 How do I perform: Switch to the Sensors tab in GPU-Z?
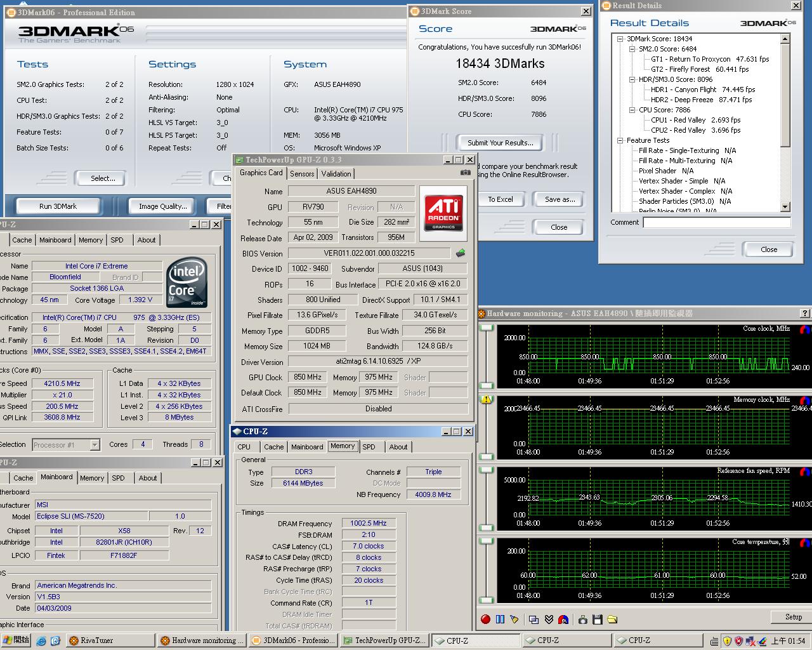pos(302,174)
